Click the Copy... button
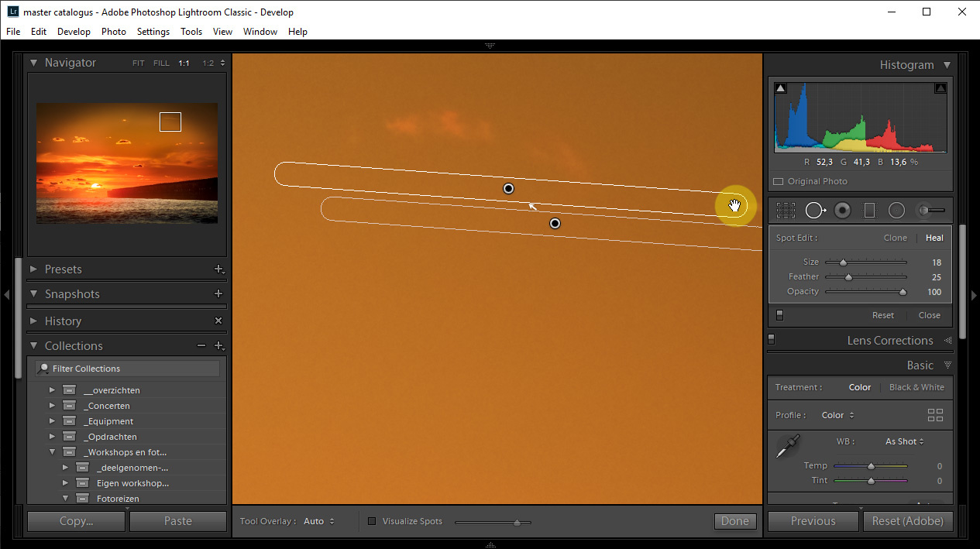980x549 pixels. coord(76,521)
